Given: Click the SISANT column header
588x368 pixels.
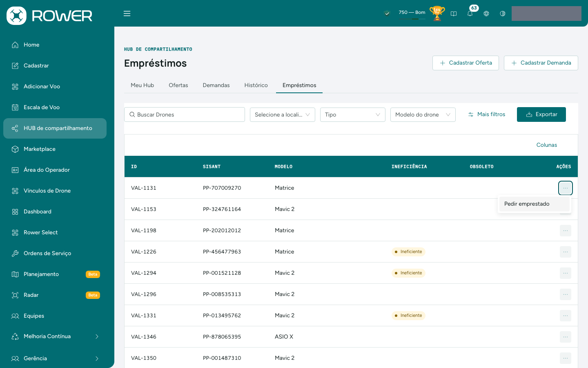Looking at the screenshot, I should 212,166.
